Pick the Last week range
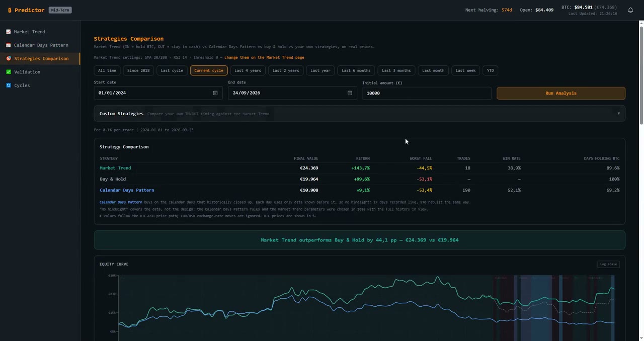 click(x=465, y=70)
